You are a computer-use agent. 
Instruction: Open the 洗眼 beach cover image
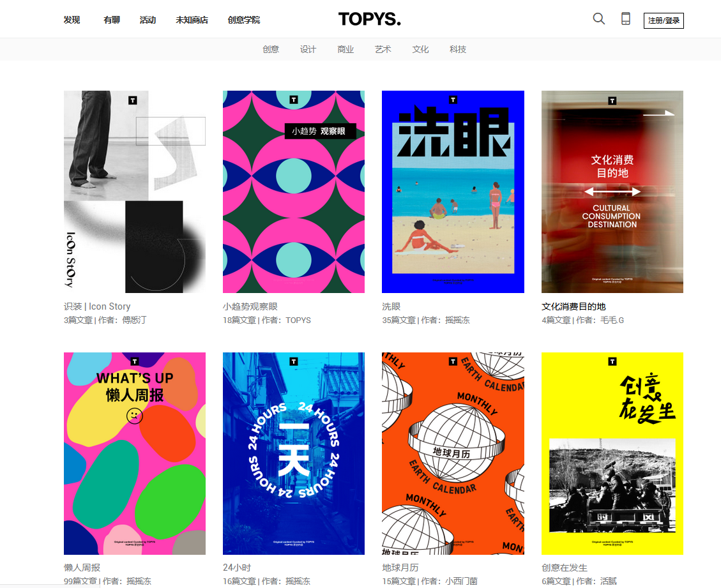click(x=453, y=192)
